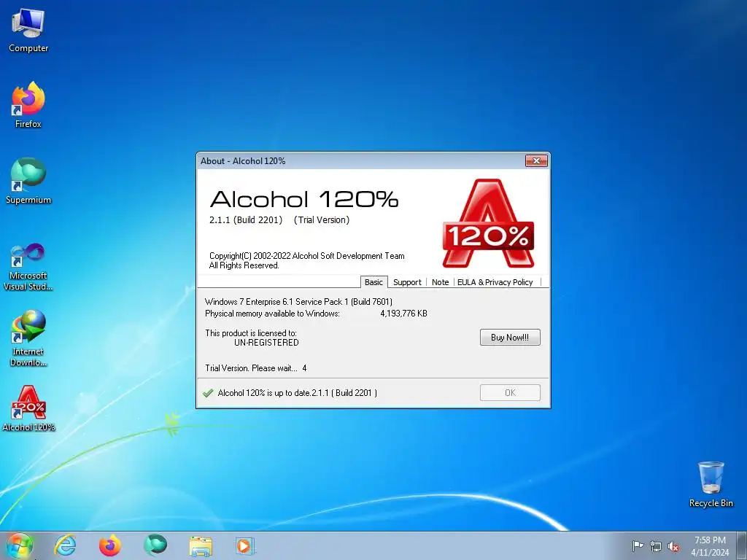
Task: Open Supermium browser from the taskbar
Action: pos(155,545)
